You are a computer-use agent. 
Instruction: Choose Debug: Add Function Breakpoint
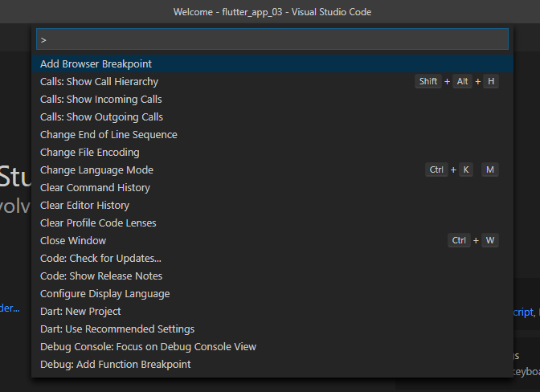point(272,365)
